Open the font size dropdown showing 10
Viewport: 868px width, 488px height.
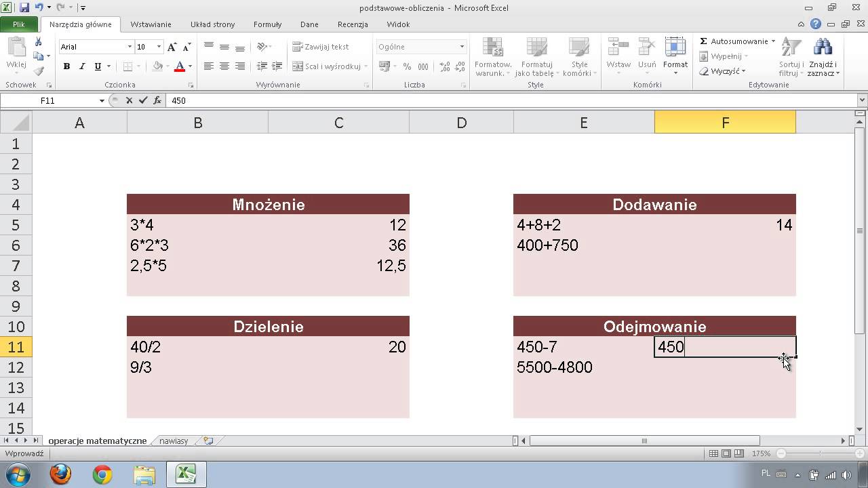159,47
